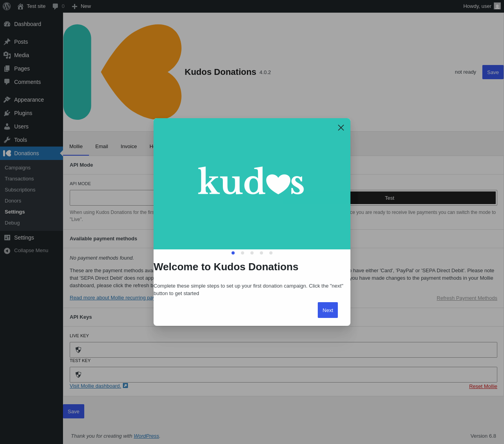Screen dimensions: 504x444
Task: Click the Plugins plug icon
Action: click(7, 113)
